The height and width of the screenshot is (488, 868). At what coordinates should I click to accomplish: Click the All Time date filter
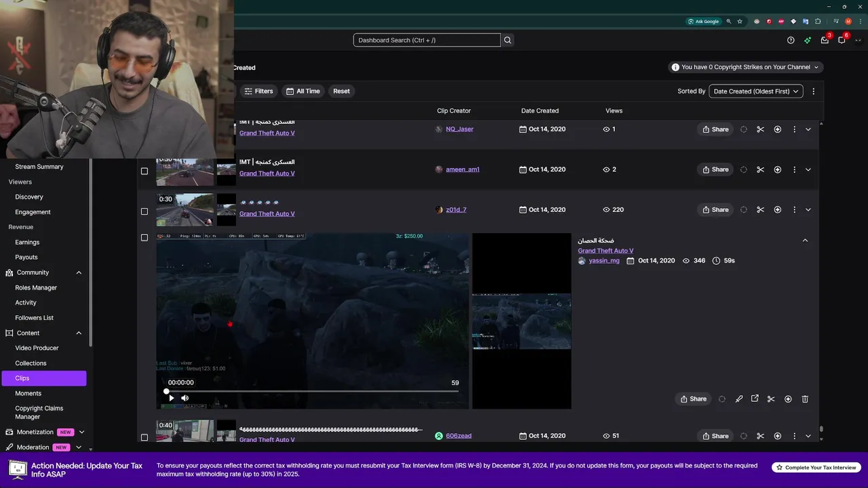coord(303,91)
